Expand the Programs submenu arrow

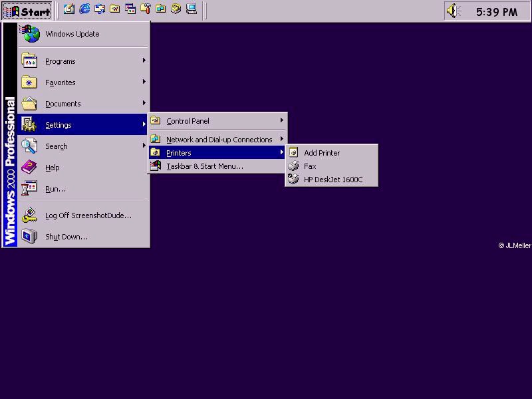coord(144,61)
